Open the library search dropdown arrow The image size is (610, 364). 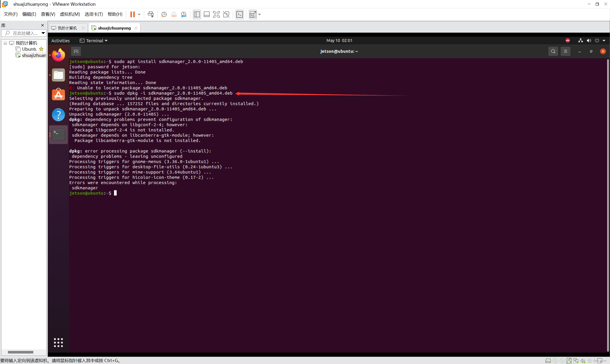click(43, 33)
